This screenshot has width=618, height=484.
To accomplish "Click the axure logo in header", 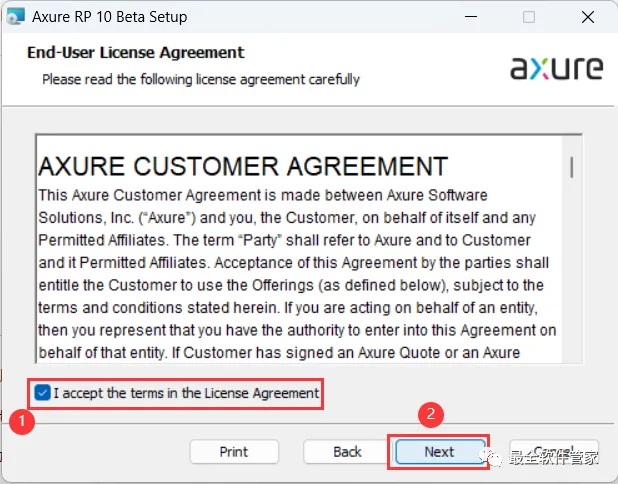I will [556, 68].
